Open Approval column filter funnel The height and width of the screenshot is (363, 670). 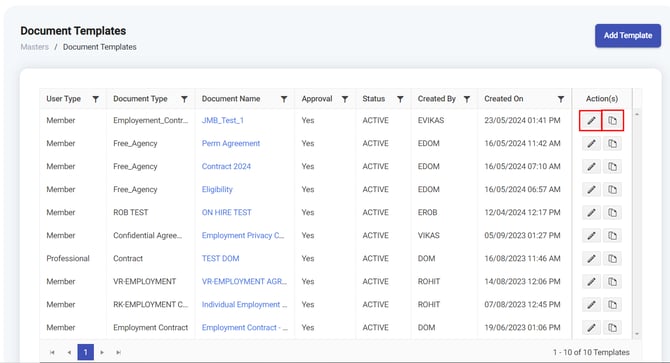click(344, 99)
